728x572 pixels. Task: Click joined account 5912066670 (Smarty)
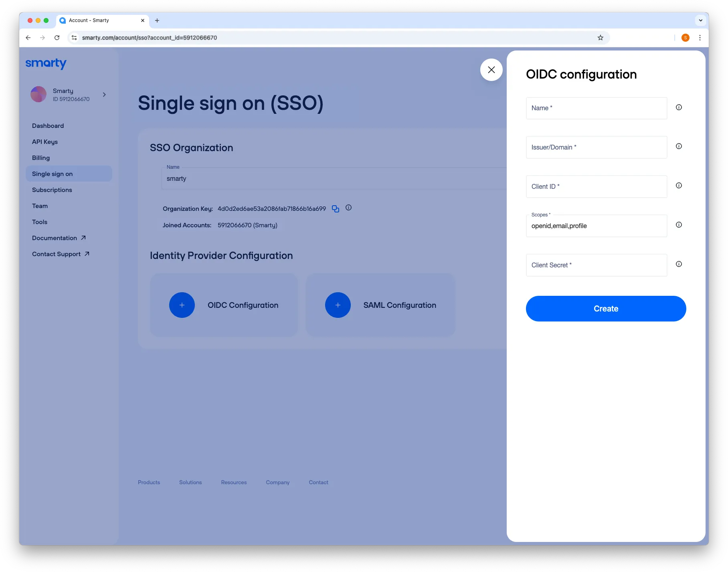(x=247, y=225)
